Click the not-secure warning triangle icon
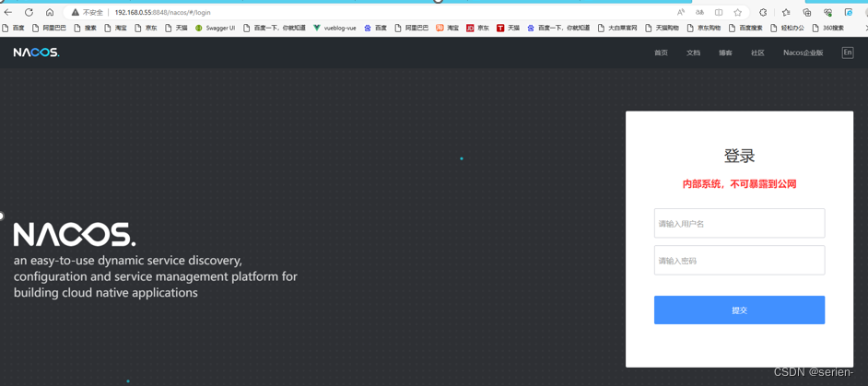The width and height of the screenshot is (868, 386). click(75, 12)
